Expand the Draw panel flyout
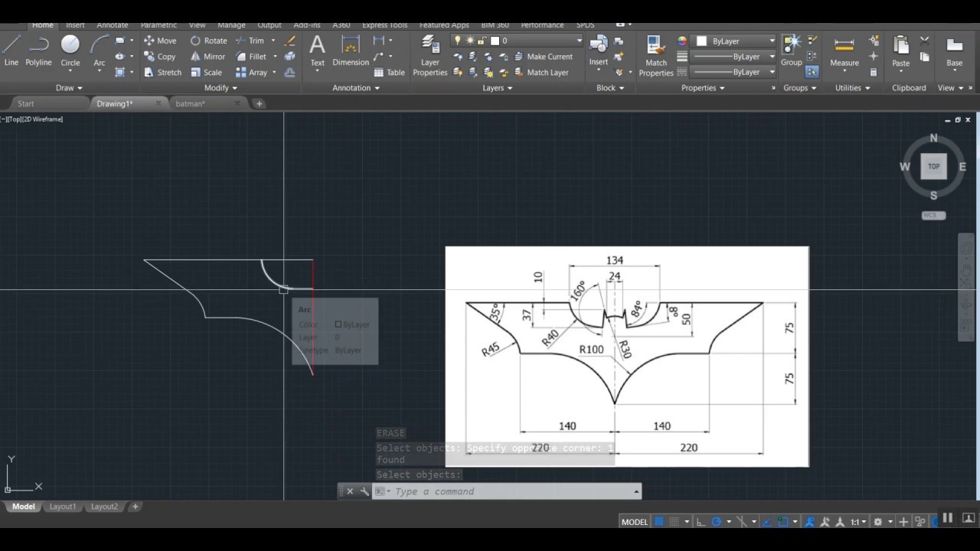This screenshot has height=551, width=980. pyautogui.click(x=69, y=88)
